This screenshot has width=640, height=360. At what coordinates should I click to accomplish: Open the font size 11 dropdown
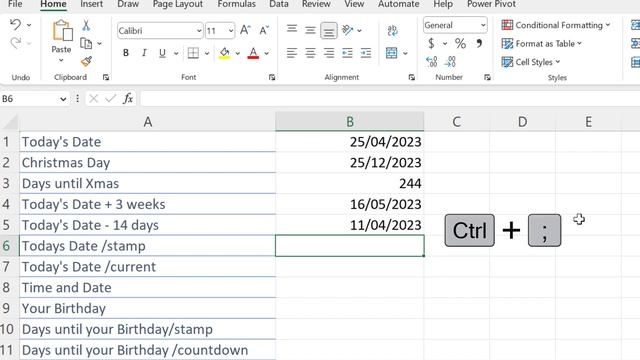tap(231, 31)
